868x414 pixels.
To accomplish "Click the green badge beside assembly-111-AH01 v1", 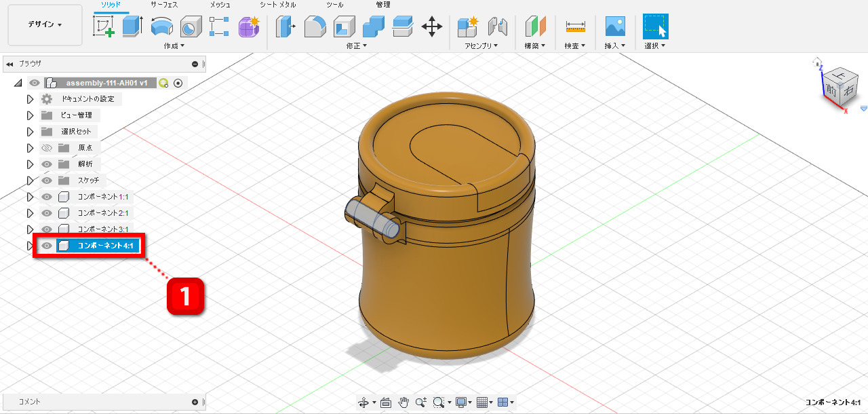I will [x=163, y=83].
